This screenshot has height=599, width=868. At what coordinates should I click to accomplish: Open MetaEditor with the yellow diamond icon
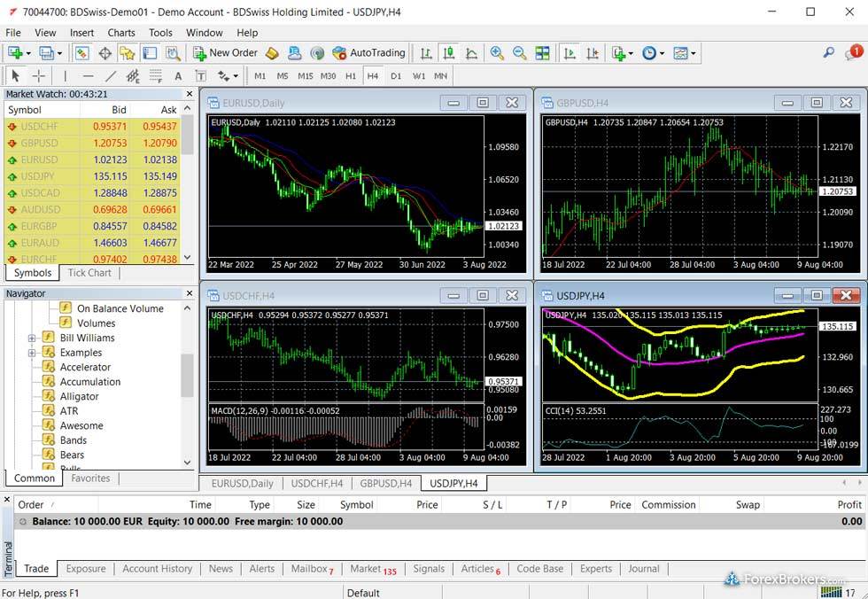pos(272,53)
